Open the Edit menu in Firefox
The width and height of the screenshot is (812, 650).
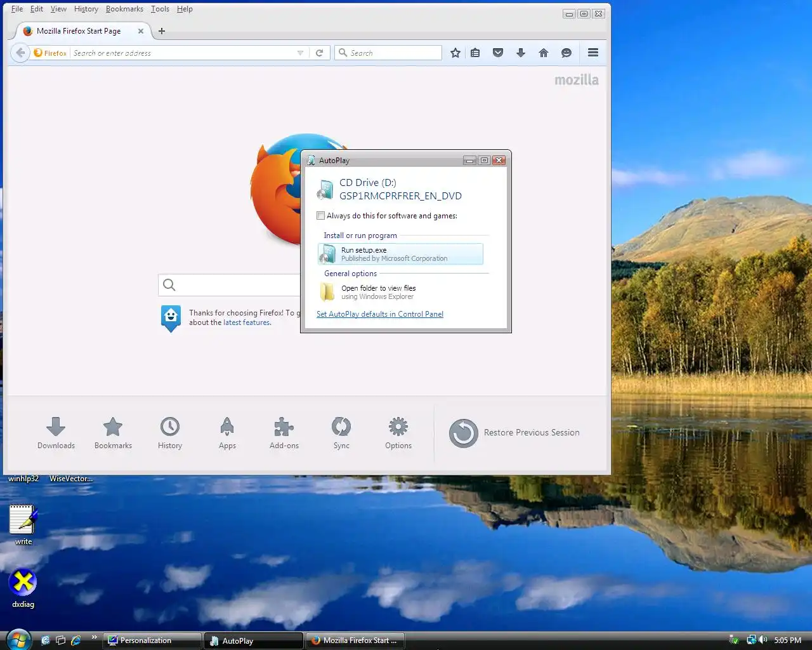[x=37, y=9]
